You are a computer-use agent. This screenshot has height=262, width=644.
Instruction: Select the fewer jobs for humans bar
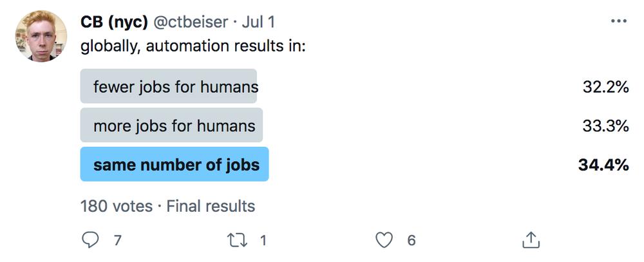[168, 86]
